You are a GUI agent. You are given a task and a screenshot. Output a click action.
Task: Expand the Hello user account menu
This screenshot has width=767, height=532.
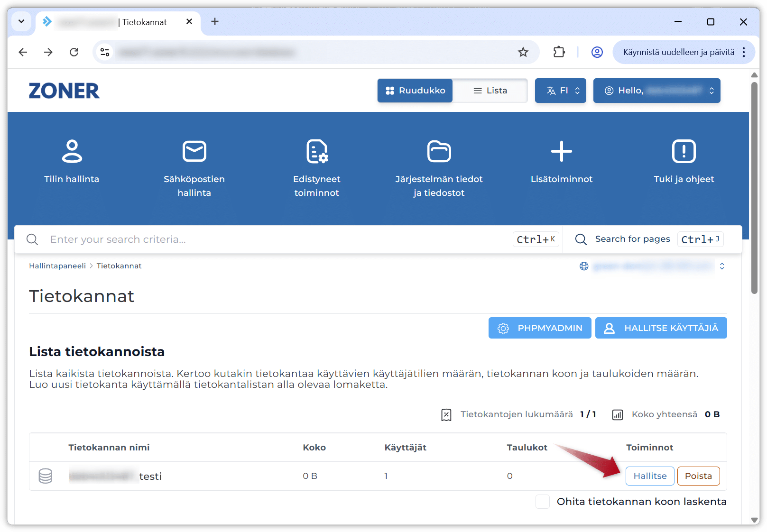point(656,91)
